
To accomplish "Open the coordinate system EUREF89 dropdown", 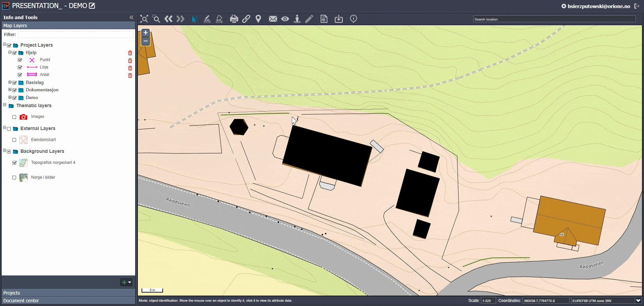I will (638, 301).
